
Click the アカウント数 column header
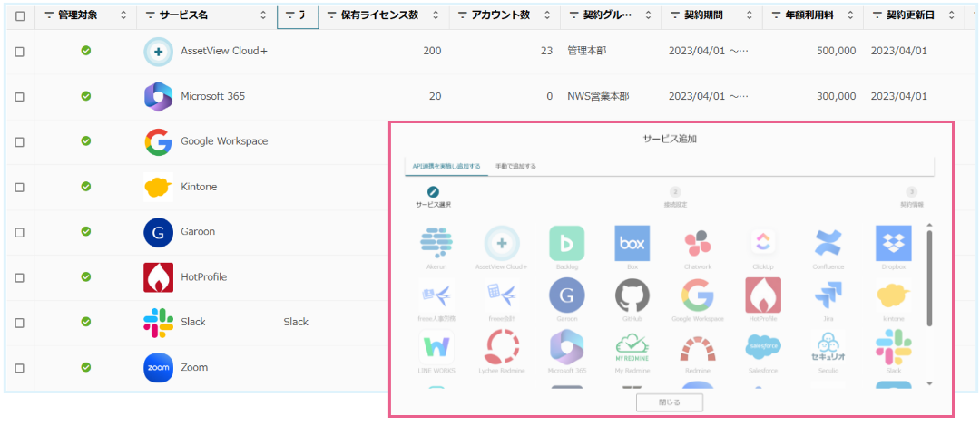coord(503,15)
